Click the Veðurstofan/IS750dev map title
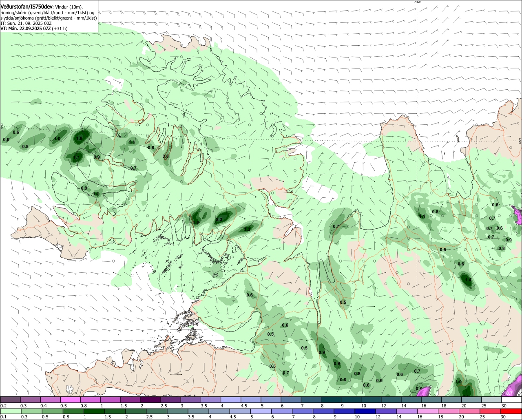Viewport: 522px width, 420px height. pos(27,7)
